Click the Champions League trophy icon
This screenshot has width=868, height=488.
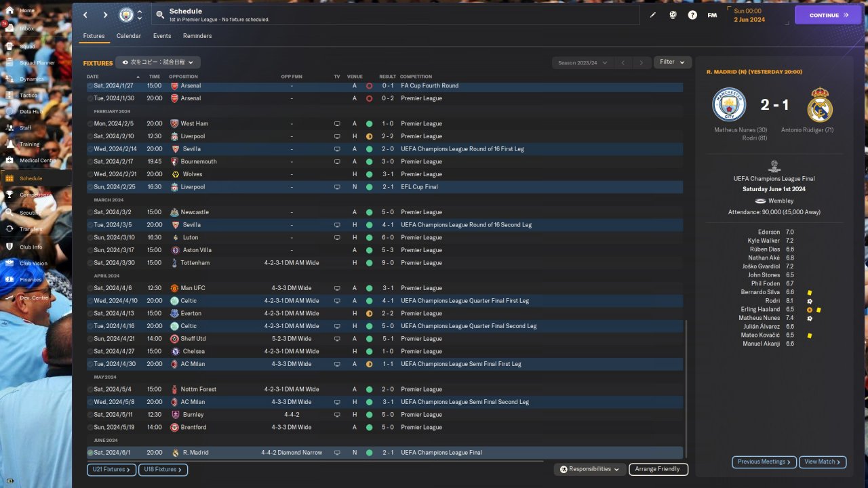tap(774, 166)
